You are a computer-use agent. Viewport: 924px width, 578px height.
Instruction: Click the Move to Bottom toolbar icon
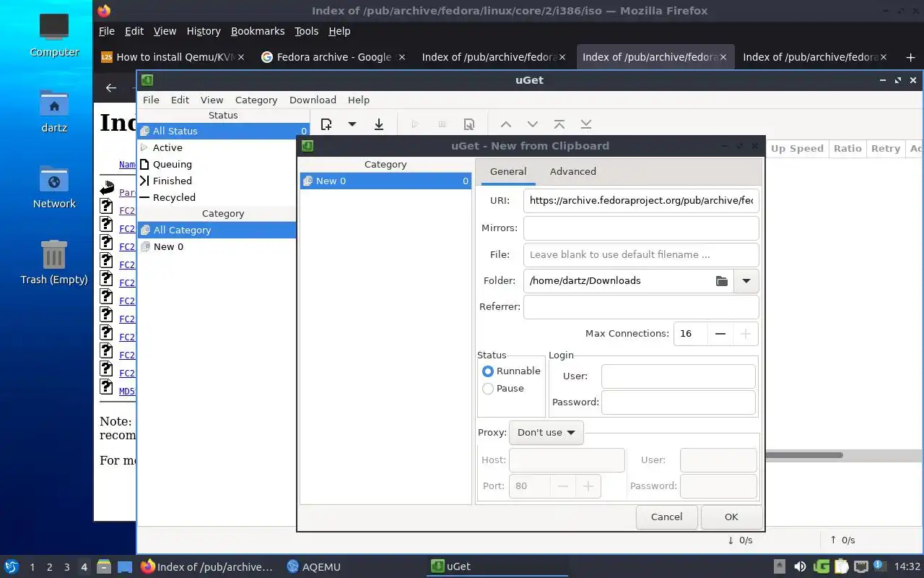pos(586,124)
